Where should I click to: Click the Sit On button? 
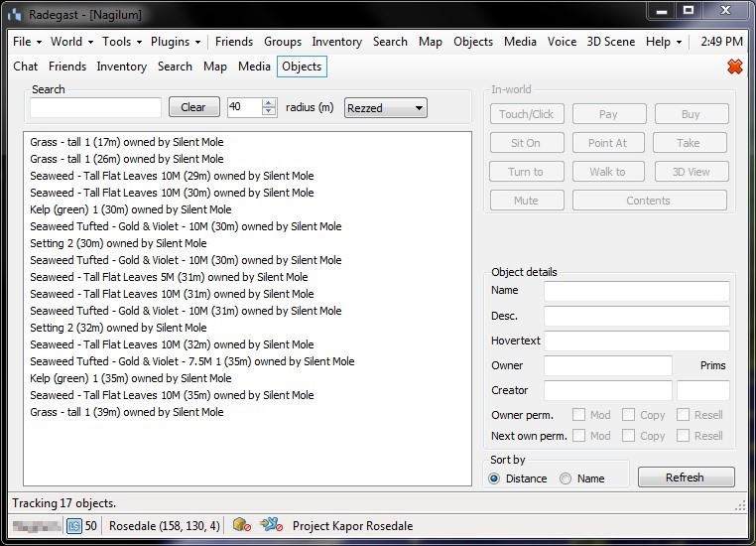click(x=527, y=143)
